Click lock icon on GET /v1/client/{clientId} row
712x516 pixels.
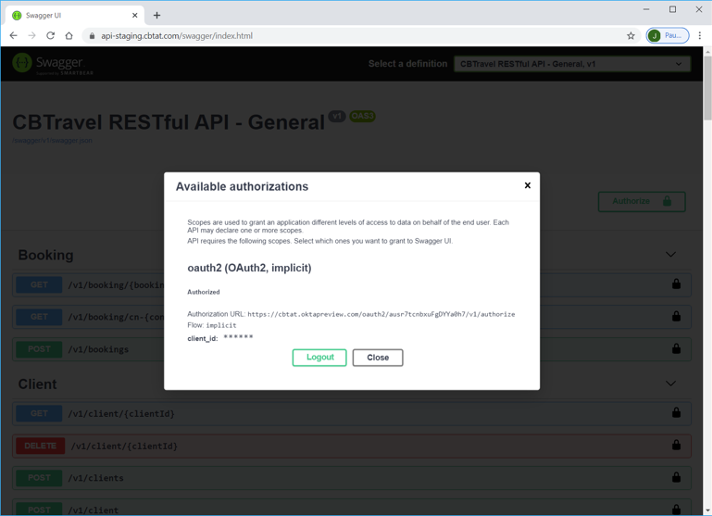click(676, 412)
